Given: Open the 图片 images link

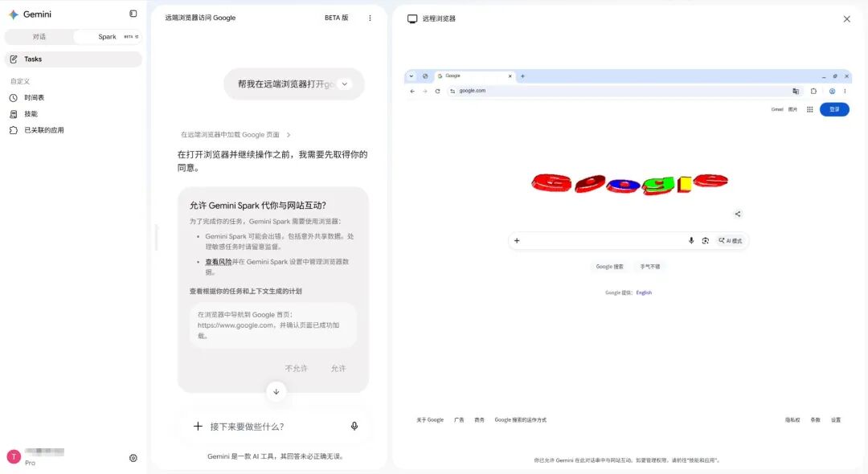Looking at the screenshot, I should [x=792, y=109].
